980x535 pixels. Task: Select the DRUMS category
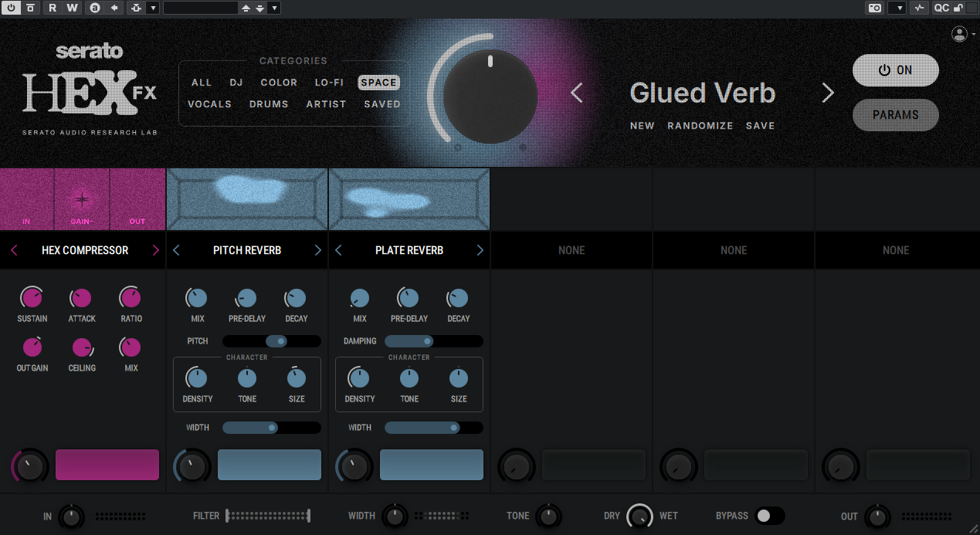269,104
